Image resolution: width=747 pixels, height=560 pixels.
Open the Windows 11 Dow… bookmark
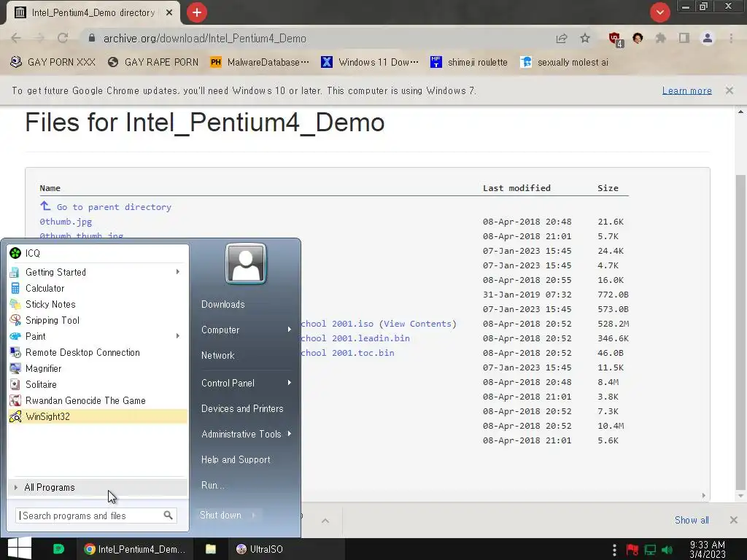click(x=370, y=63)
